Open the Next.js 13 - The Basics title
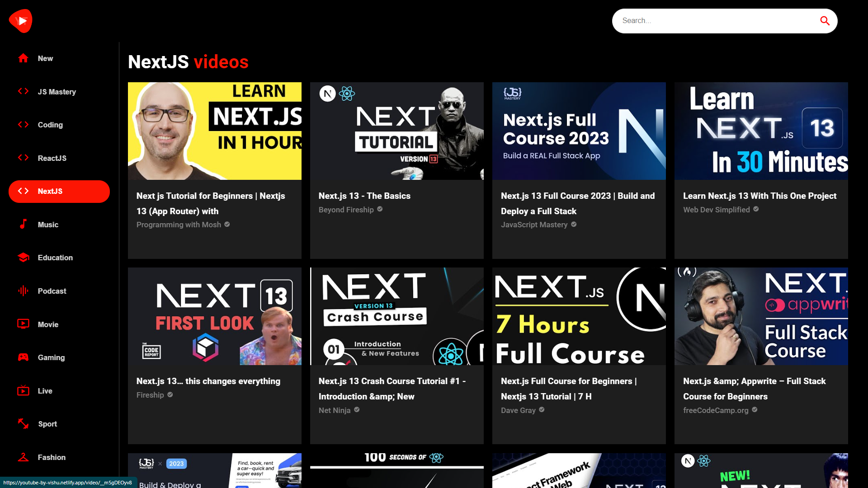 pyautogui.click(x=364, y=196)
